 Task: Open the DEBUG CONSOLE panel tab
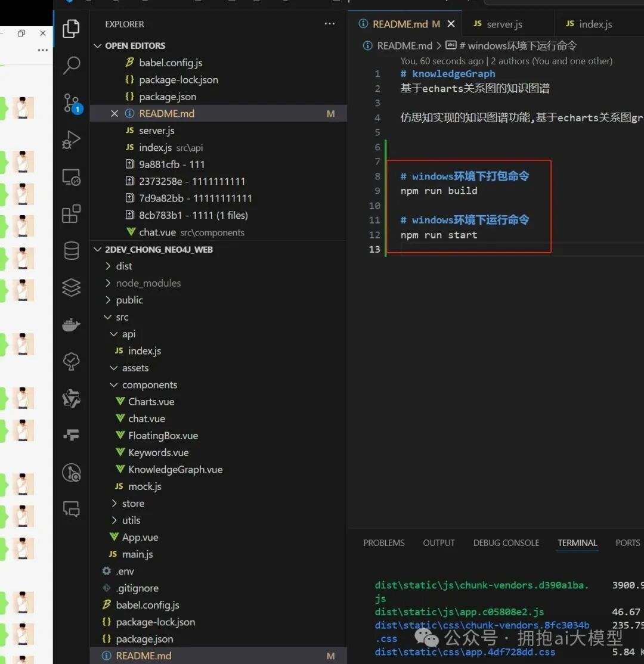[x=506, y=543]
